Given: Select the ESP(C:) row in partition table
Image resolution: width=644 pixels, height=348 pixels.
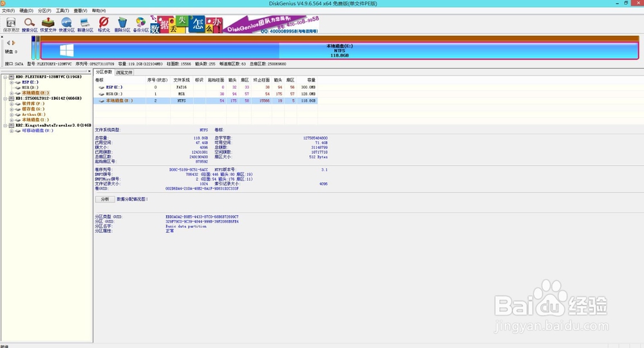Looking at the screenshot, I should (205, 87).
